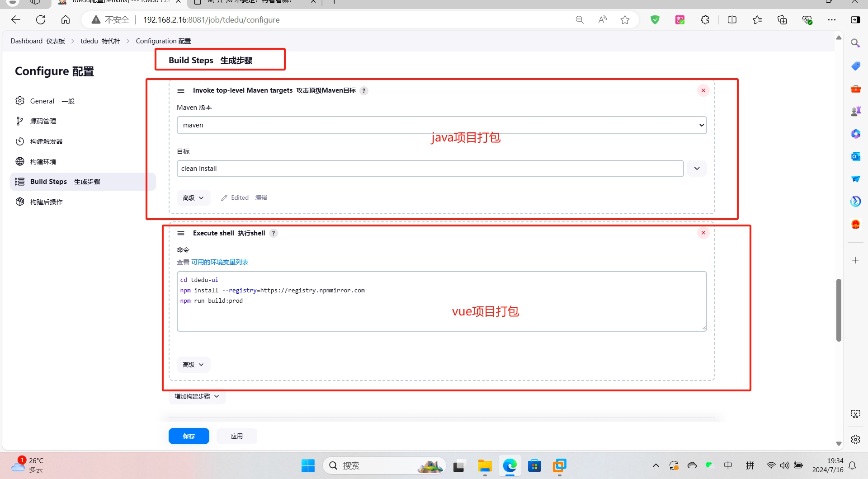Viewport: 868px width, 479px height.
Task: Open help for Invoke top-level Maven targets
Action: tap(364, 91)
